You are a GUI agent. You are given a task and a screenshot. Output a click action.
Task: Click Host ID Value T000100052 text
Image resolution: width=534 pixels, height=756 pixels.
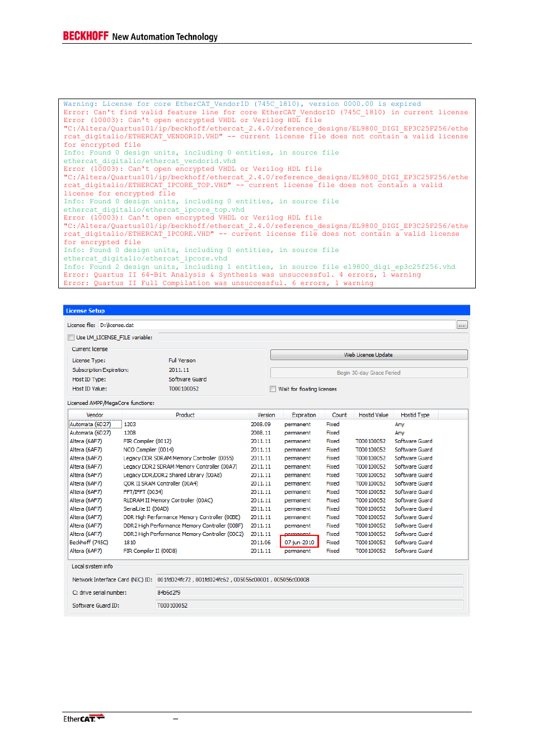184,389
